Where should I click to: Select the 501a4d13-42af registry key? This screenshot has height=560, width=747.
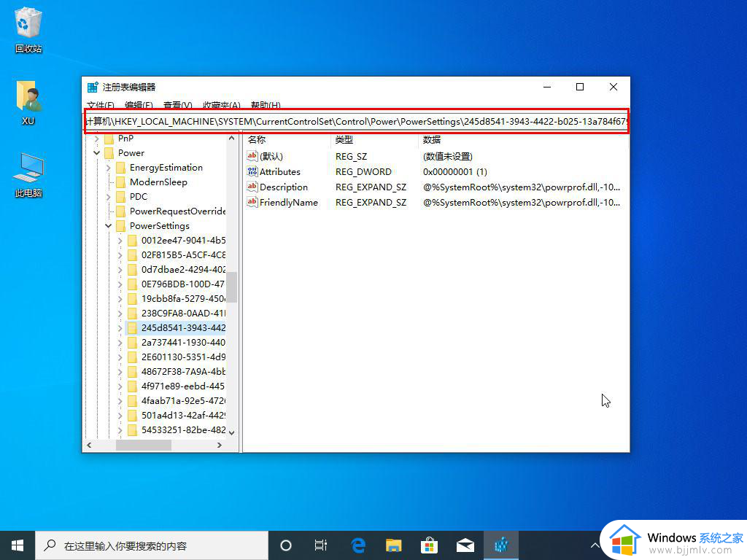tap(183, 415)
